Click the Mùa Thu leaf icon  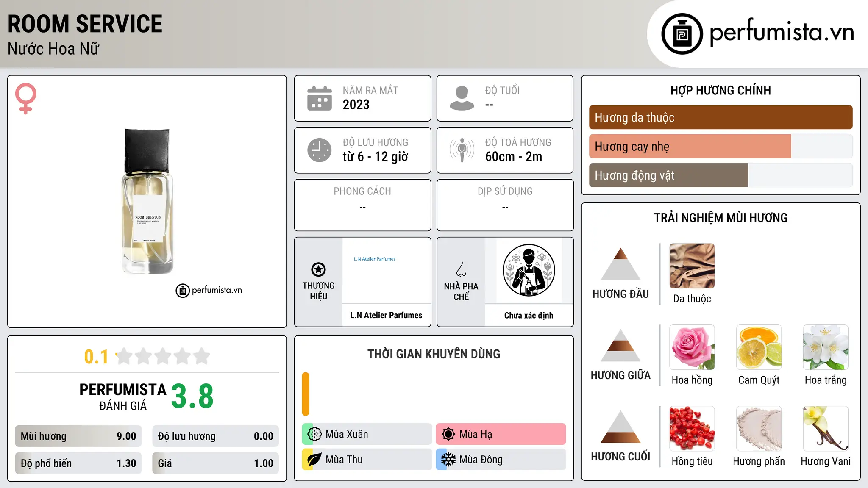click(x=314, y=460)
